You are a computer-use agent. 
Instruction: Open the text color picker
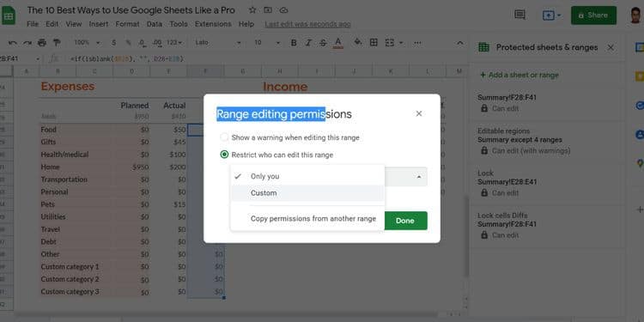tap(338, 43)
